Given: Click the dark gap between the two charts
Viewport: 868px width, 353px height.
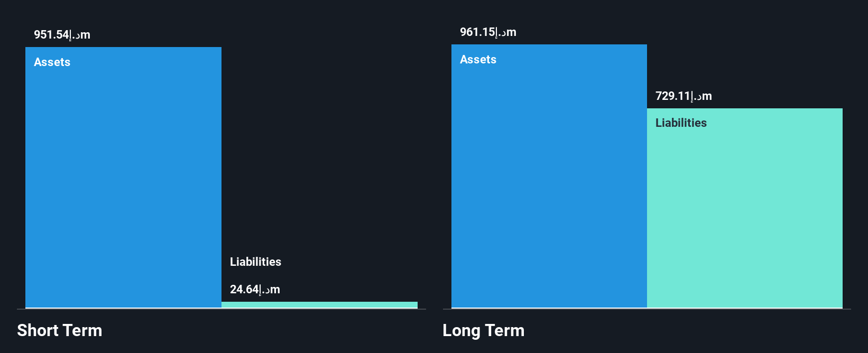Looking at the screenshot, I should (x=434, y=174).
